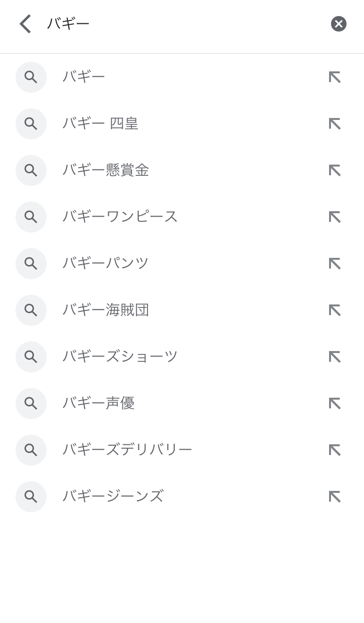Screen dimensions: 364x623
Task: Insert バギー suggestion using its arrow icon
Action: click(335, 77)
